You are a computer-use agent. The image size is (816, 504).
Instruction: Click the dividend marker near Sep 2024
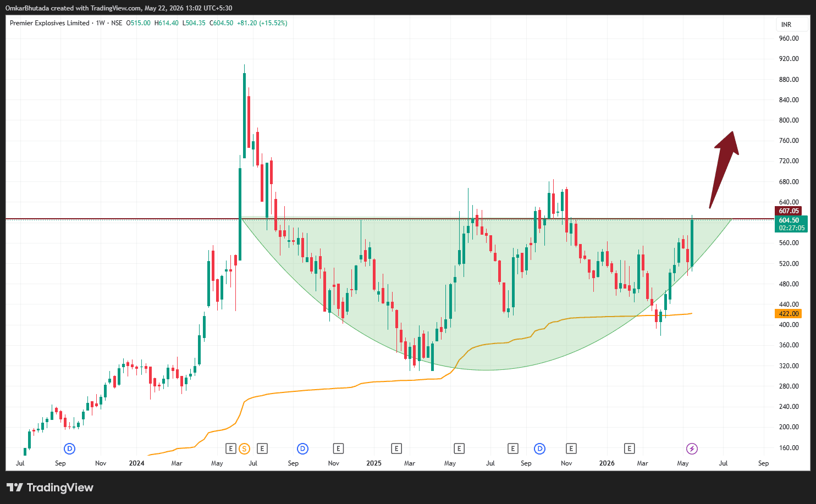tap(302, 449)
